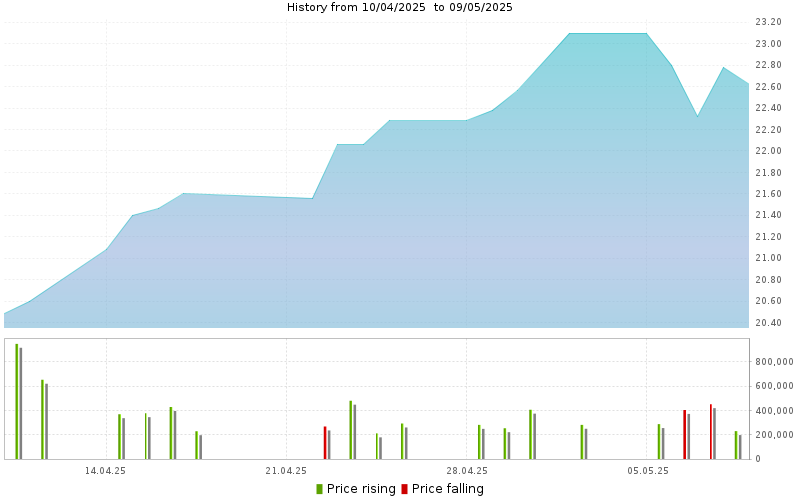Click the 20.60 price axis label
Screen dimensions: 800x500
pyautogui.click(x=768, y=301)
